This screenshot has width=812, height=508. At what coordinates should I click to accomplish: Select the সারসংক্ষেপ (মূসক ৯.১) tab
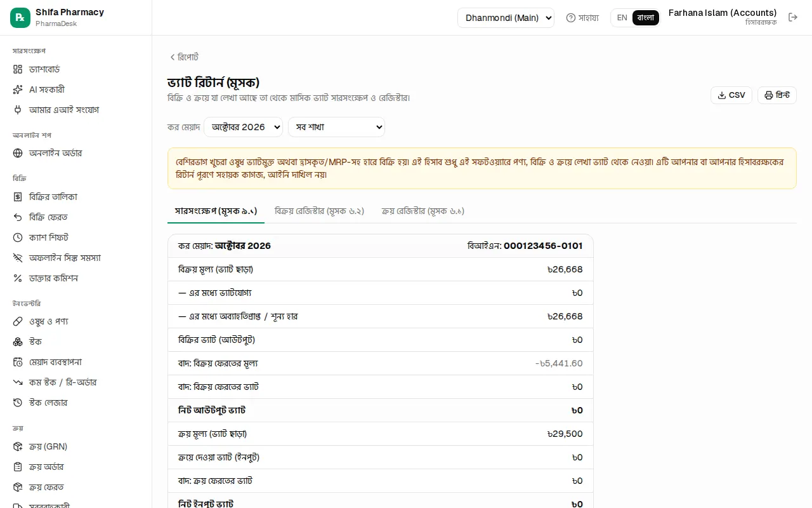[x=216, y=211]
